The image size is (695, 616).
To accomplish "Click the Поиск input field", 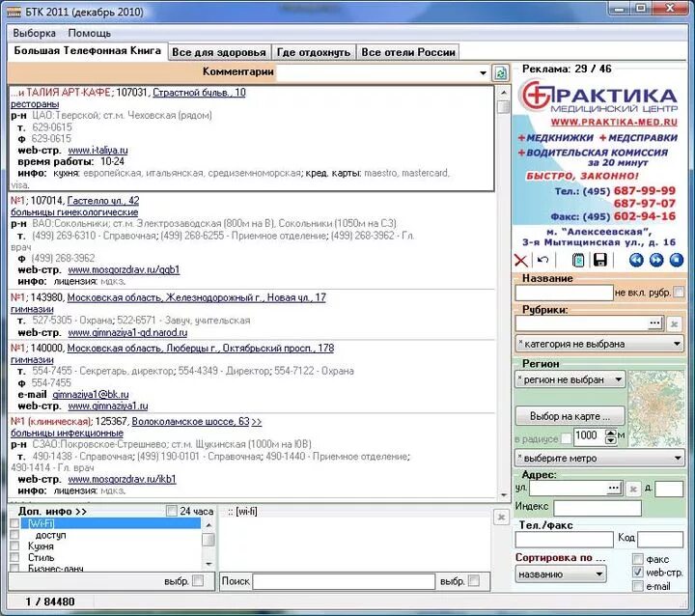I will coord(344,581).
